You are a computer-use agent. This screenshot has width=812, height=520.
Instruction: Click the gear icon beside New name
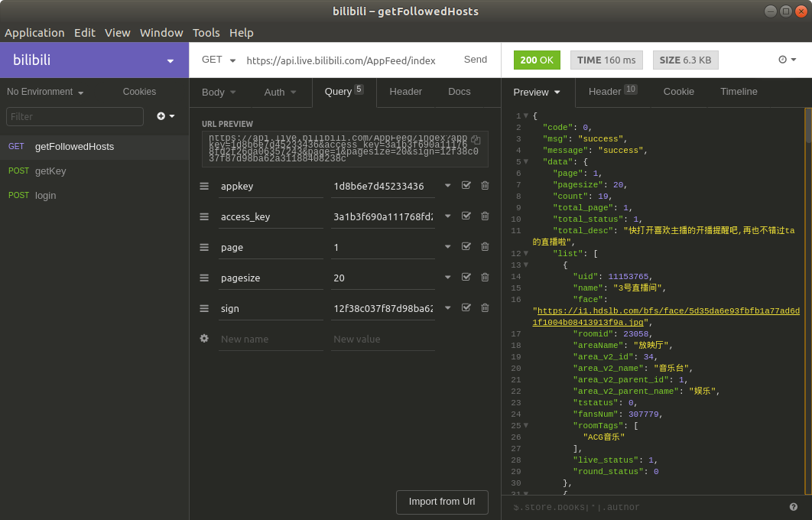pos(204,339)
